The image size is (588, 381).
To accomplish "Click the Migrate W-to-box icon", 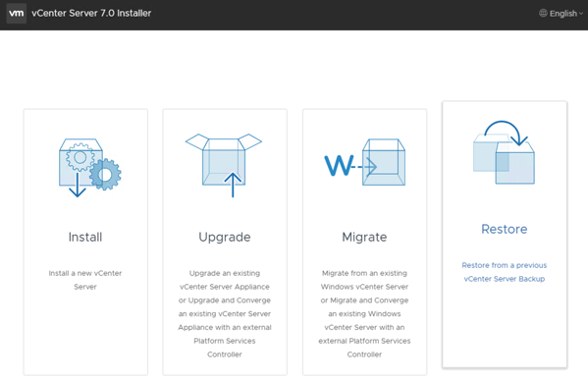I will click(364, 162).
